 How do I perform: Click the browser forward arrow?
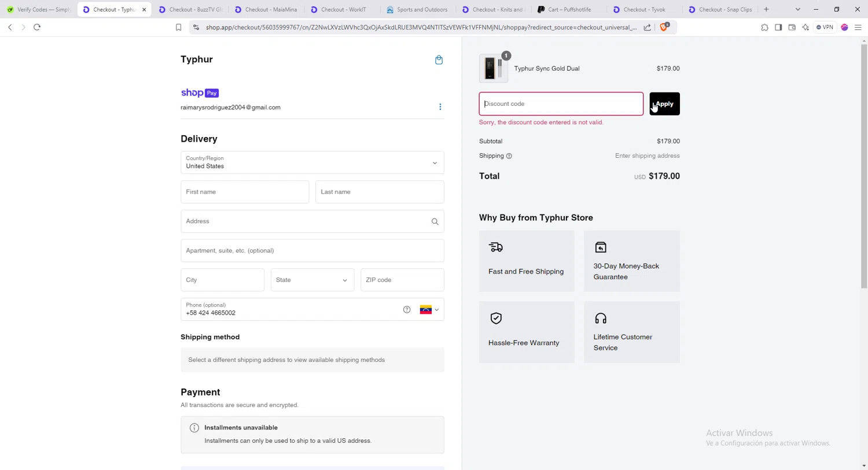tap(23, 27)
